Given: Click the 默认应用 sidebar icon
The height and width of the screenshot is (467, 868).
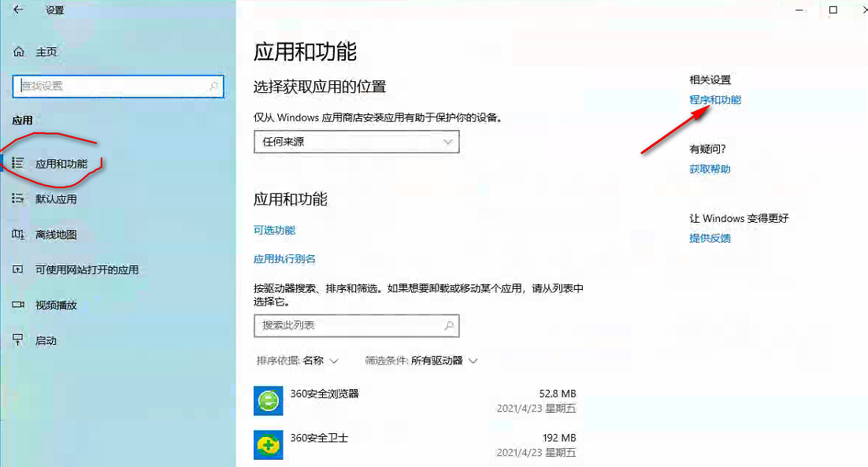Looking at the screenshot, I should click(x=17, y=198).
